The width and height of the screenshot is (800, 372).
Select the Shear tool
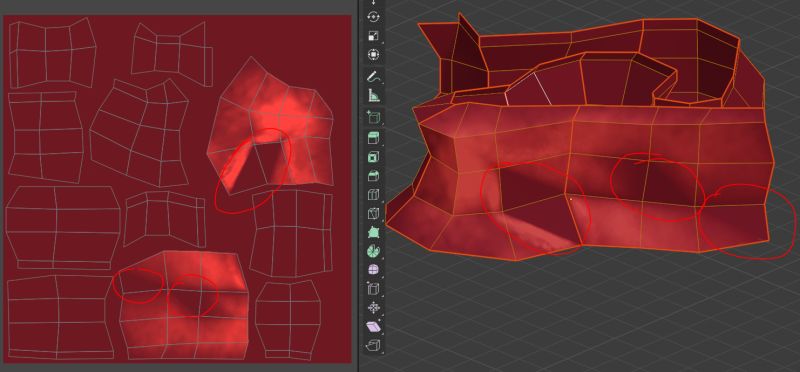click(x=373, y=327)
